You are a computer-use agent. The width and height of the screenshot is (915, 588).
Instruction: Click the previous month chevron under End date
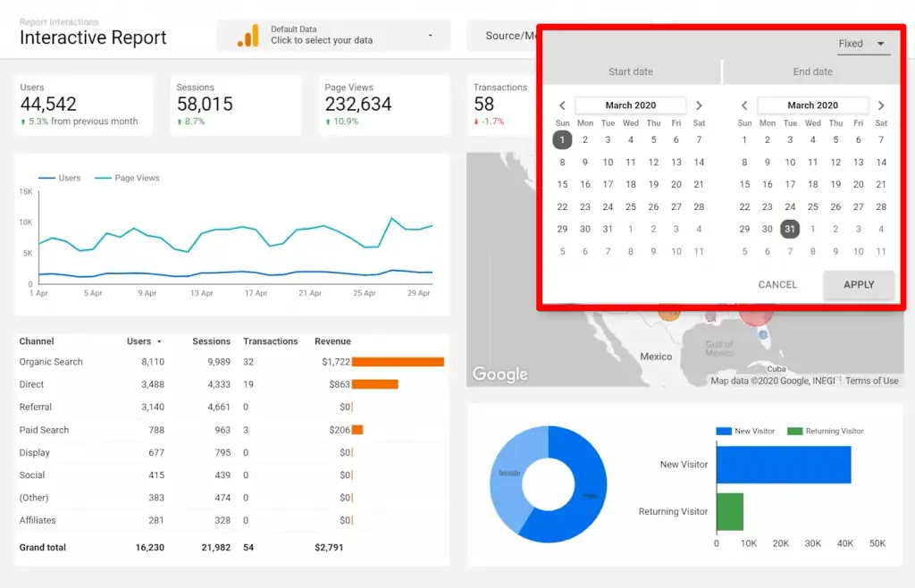(x=744, y=105)
